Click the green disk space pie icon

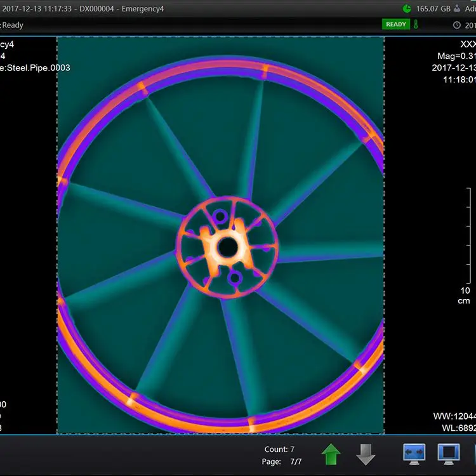406,8
